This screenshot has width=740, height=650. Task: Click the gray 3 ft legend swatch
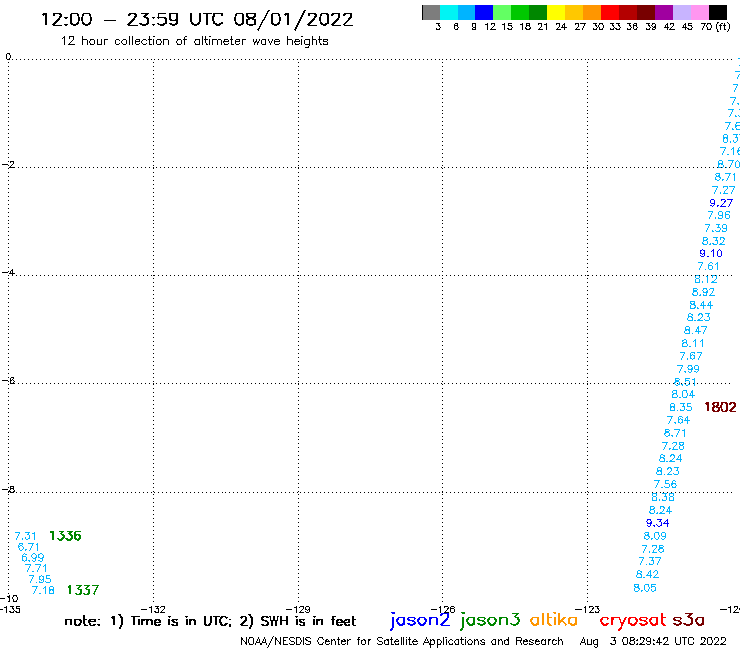point(431,12)
